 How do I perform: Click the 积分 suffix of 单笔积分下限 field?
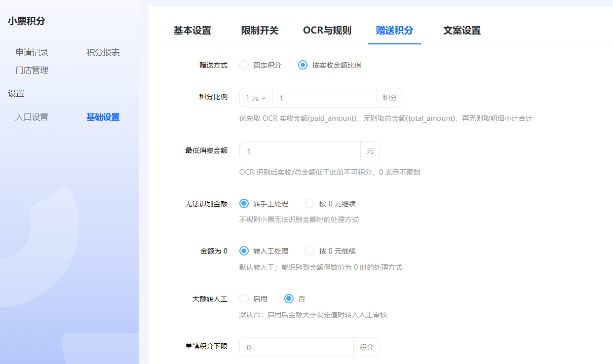pos(367,347)
